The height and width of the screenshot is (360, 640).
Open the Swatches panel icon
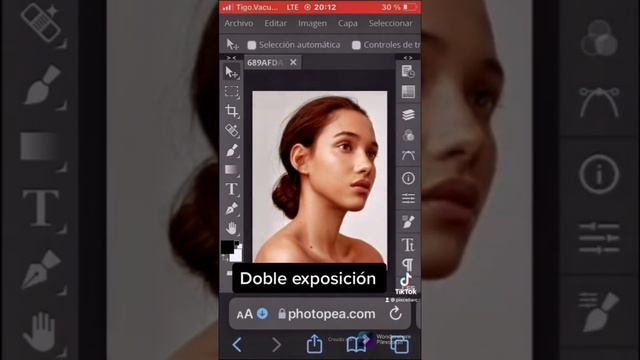click(408, 92)
